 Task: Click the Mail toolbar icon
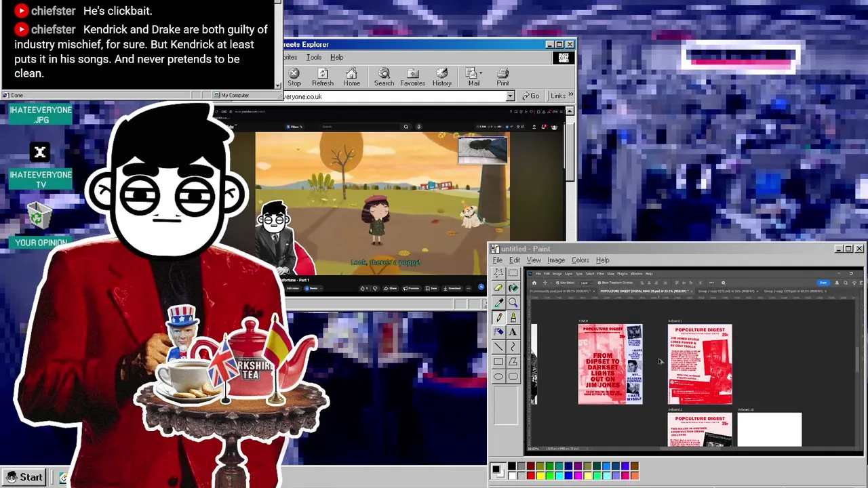[x=473, y=77]
